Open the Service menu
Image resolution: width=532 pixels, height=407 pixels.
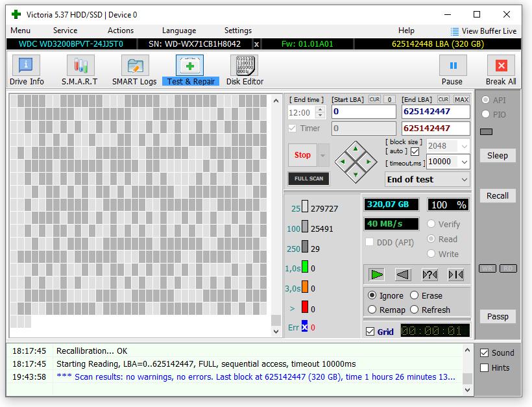coord(65,31)
